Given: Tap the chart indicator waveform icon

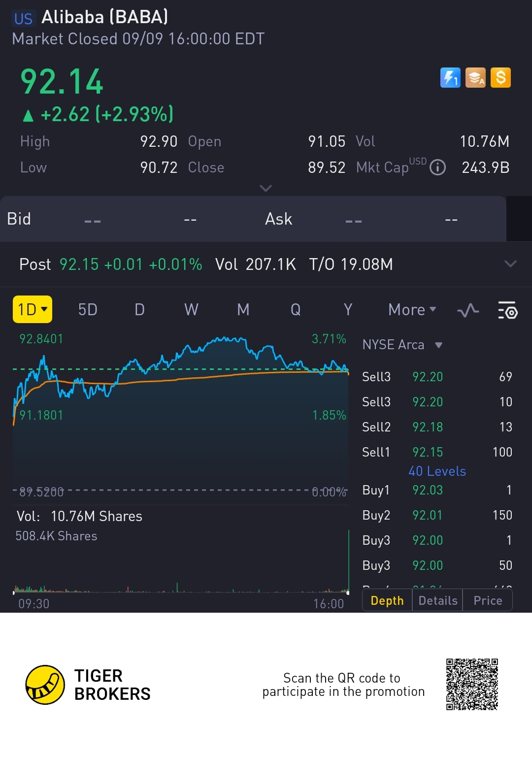Looking at the screenshot, I should click(467, 310).
